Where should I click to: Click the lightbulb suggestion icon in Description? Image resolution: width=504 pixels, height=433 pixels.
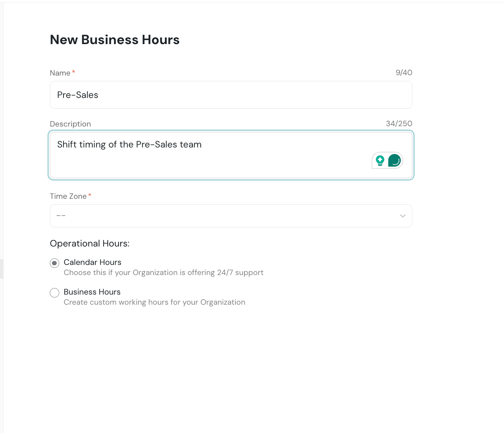(380, 160)
